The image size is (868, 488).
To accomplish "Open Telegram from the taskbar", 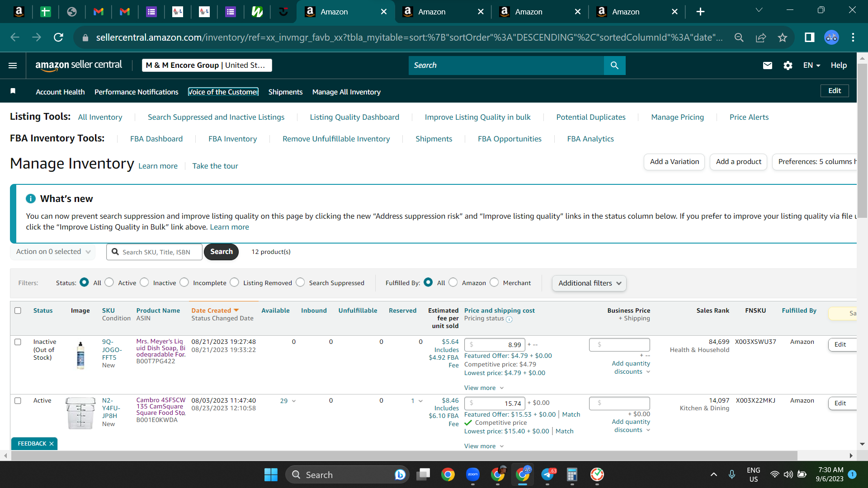I will [x=548, y=474].
